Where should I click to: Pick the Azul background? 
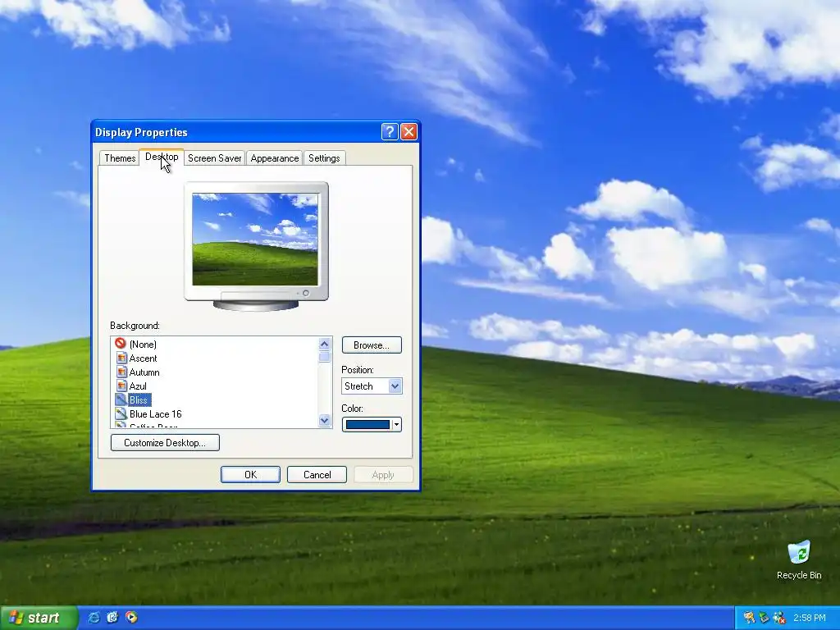pyautogui.click(x=138, y=386)
